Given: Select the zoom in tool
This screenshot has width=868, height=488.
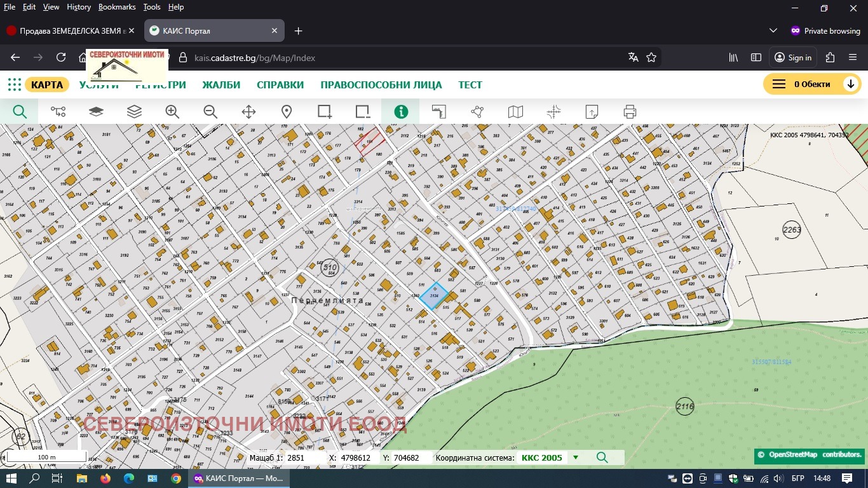Looking at the screenshot, I should [x=172, y=112].
